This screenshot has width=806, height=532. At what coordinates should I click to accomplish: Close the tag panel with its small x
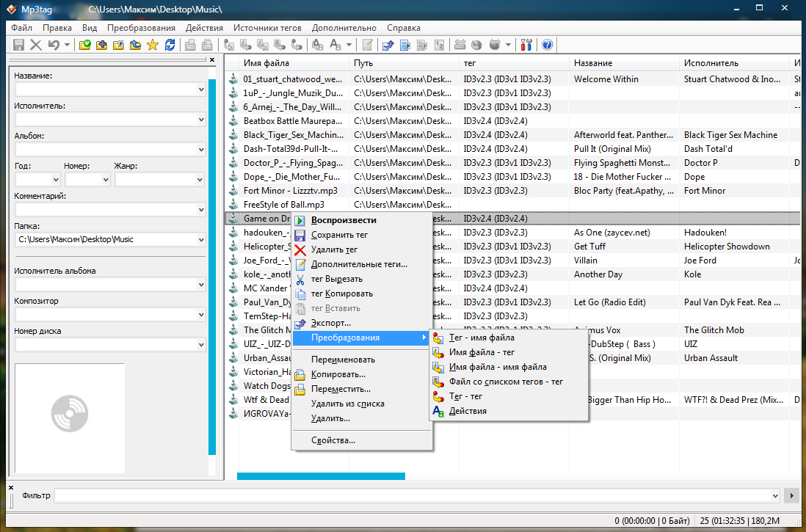pyautogui.click(x=212, y=60)
